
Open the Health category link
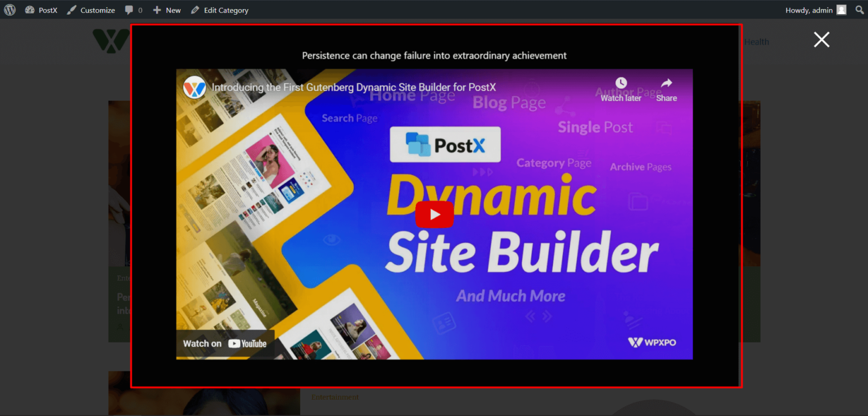pyautogui.click(x=757, y=41)
